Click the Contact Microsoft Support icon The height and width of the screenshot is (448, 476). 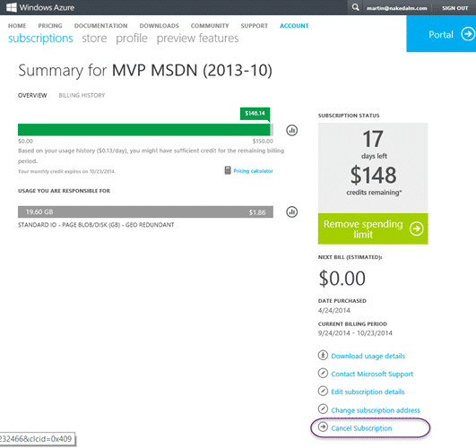point(323,373)
